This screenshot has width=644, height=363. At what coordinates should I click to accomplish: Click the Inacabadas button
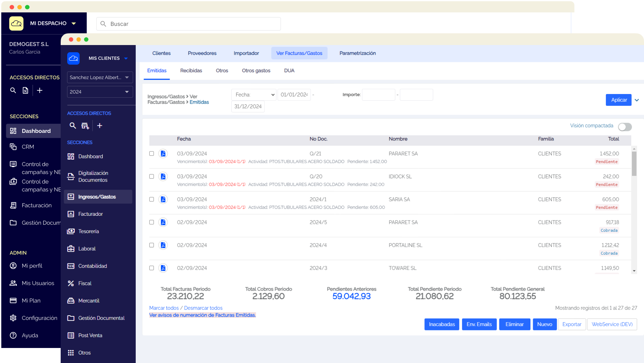tap(442, 324)
